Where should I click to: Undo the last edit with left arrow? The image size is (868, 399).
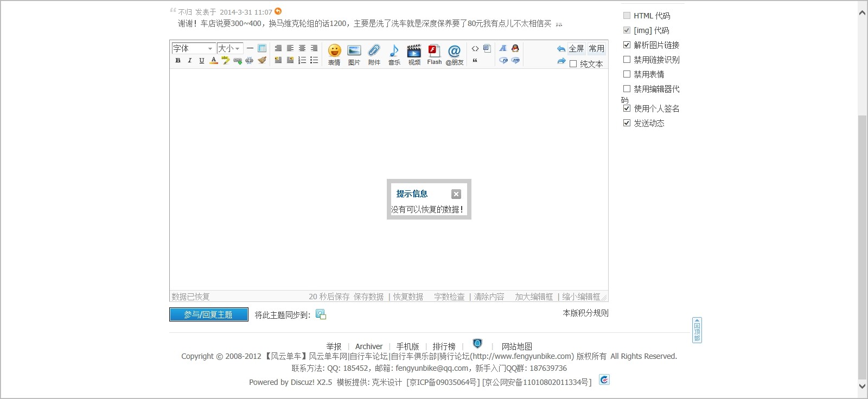point(561,49)
